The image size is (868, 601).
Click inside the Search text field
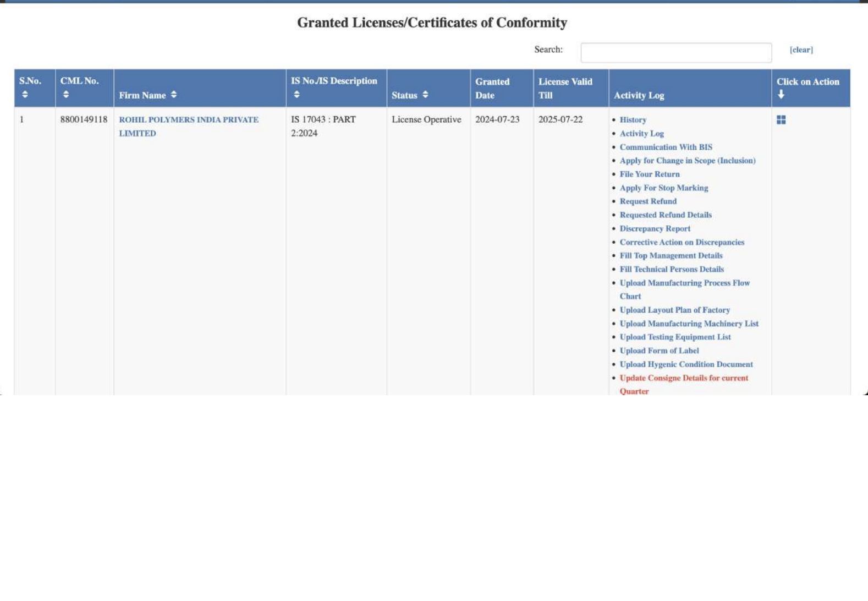(676, 53)
